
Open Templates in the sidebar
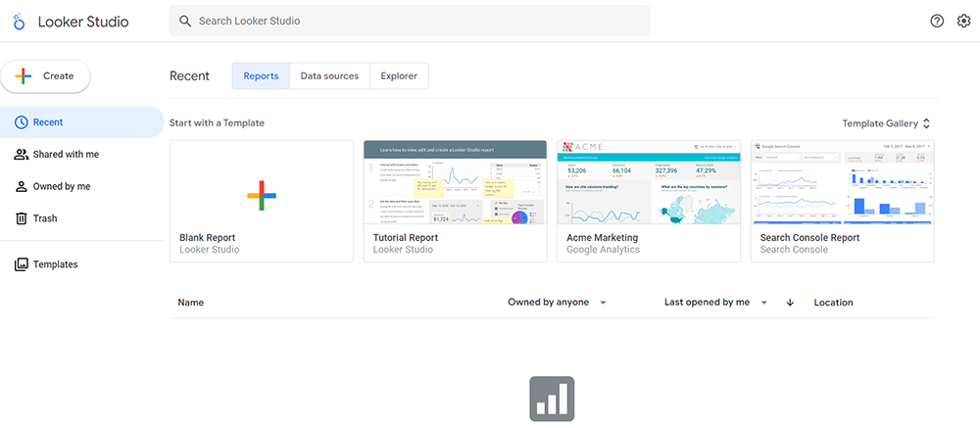[82, 264]
